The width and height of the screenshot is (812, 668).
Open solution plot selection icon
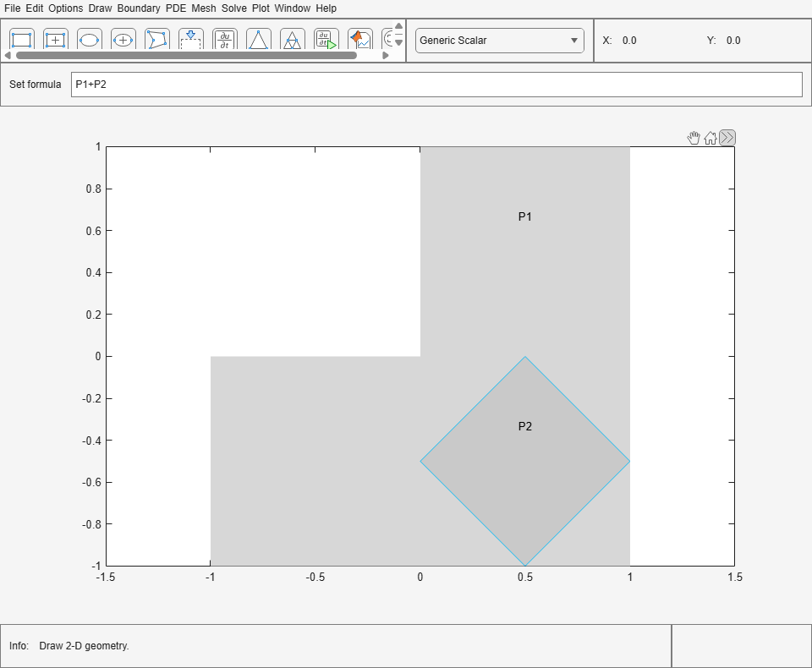pyautogui.click(x=359, y=39)
